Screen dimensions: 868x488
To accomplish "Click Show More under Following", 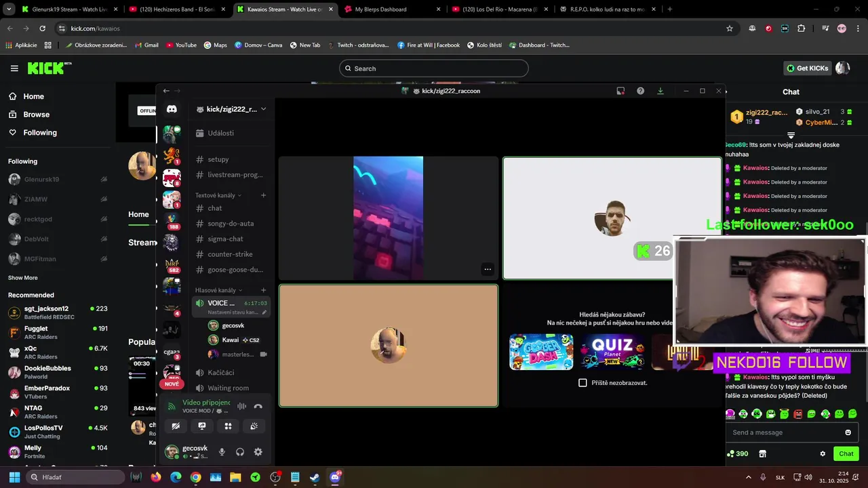I will click(23, 278).
